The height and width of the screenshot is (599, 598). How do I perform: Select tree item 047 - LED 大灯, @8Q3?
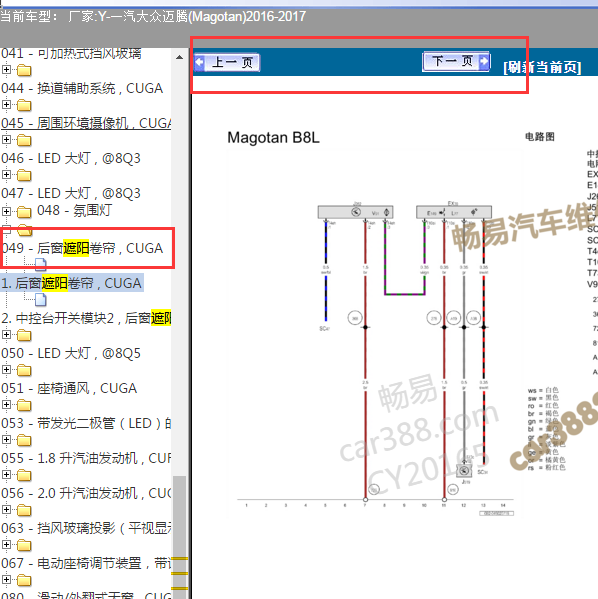[71, 193]
